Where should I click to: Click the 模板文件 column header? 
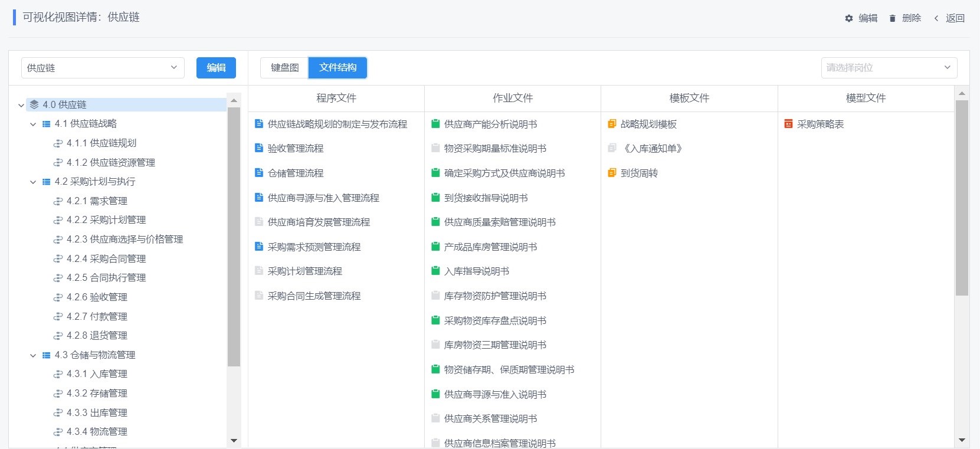[x=689, y=98]
